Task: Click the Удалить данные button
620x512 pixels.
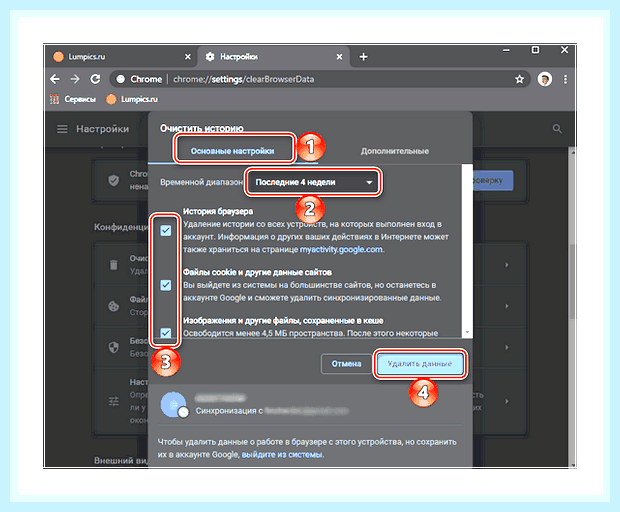Action: click(x=420, y=364)
